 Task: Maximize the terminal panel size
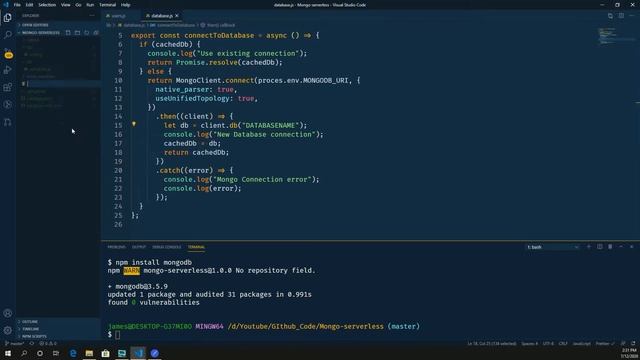pyautogui.click(x=621, y=247)
